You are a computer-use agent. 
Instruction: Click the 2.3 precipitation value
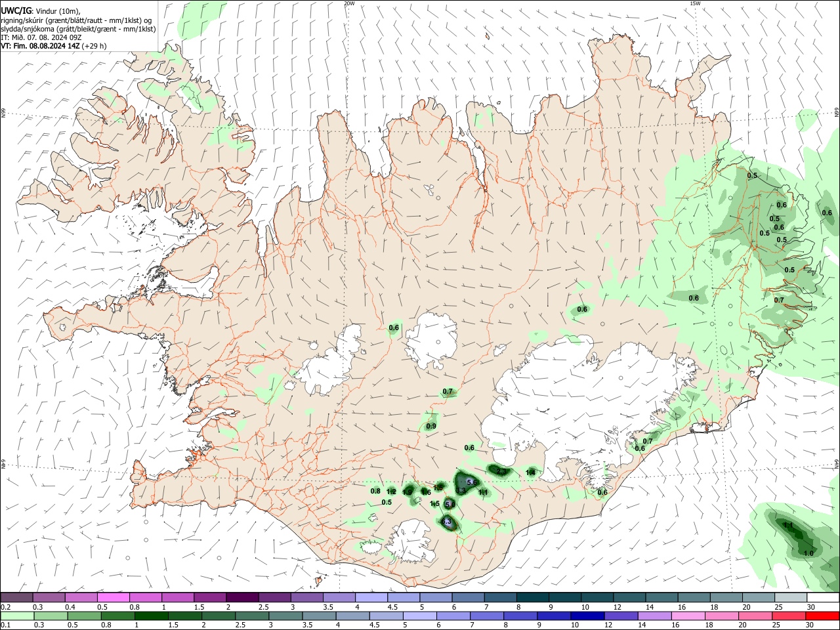[501, 471]
